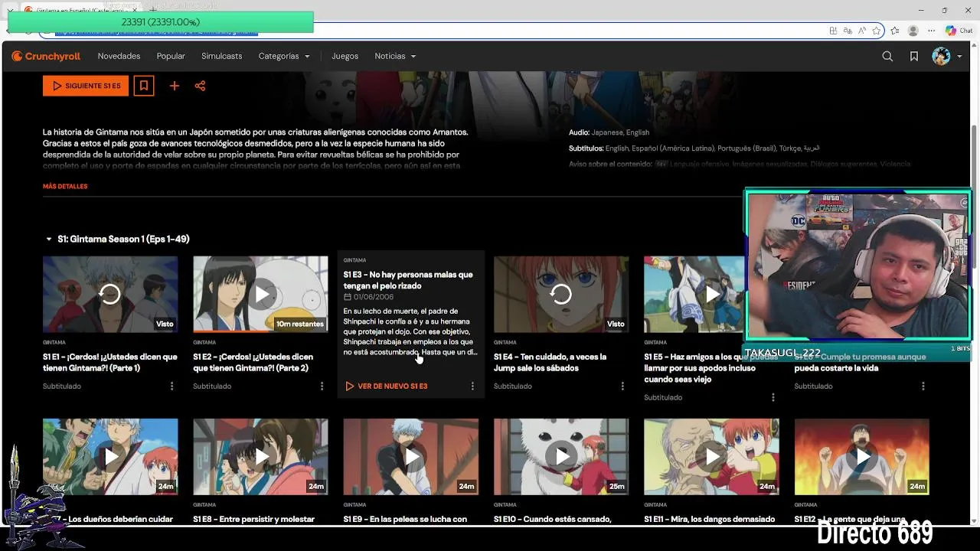Replay episode S1 E4 thumbnail

click(x=561, y=294)
